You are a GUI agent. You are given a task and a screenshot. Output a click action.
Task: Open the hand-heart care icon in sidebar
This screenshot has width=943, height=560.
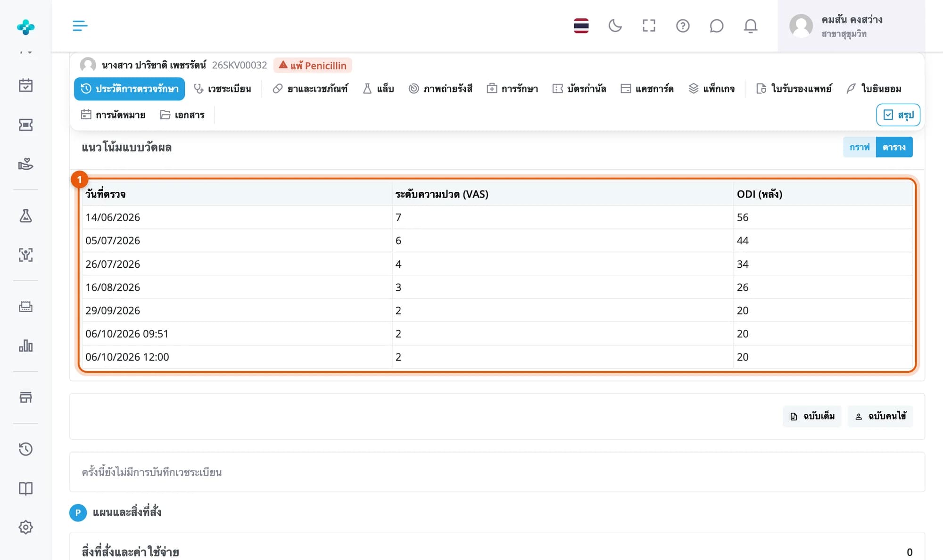(25, 164)
